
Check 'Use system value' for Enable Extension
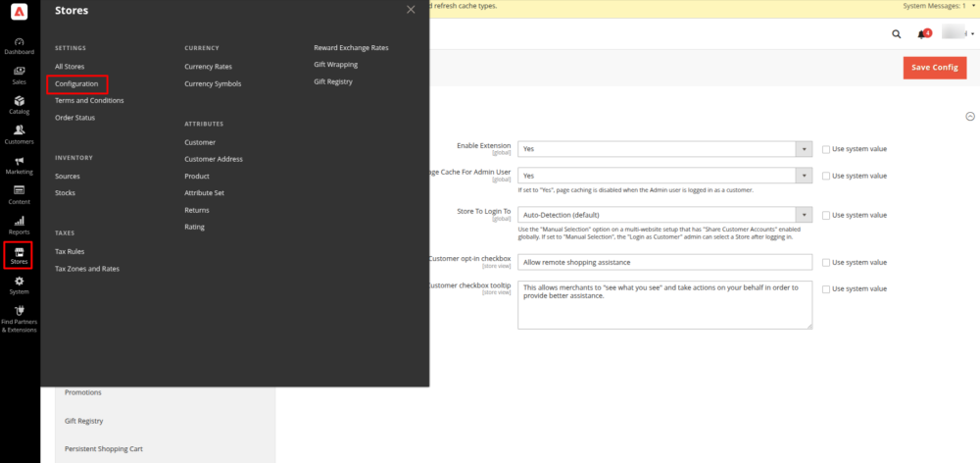tap(826, 149)
